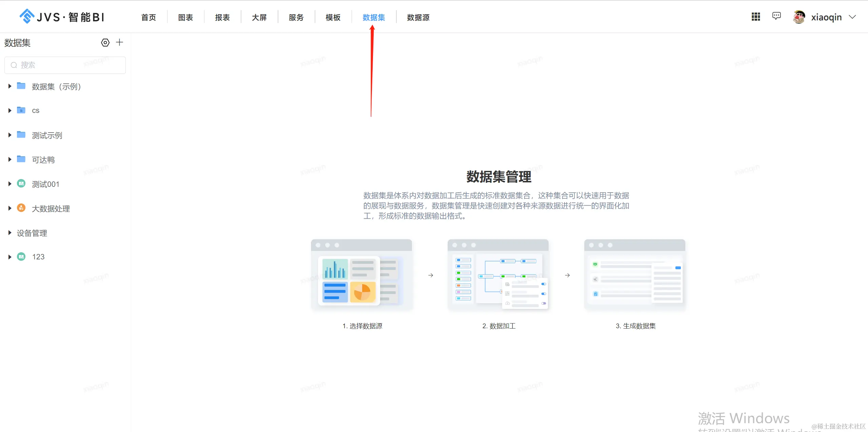Open the apps grid icon in the header

coord(756,17)
